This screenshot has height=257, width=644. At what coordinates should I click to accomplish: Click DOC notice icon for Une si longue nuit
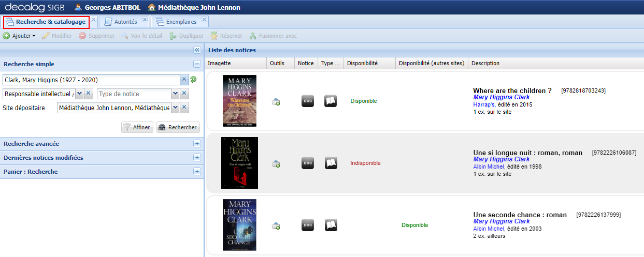pyautogui.click(x=308, y=163)
